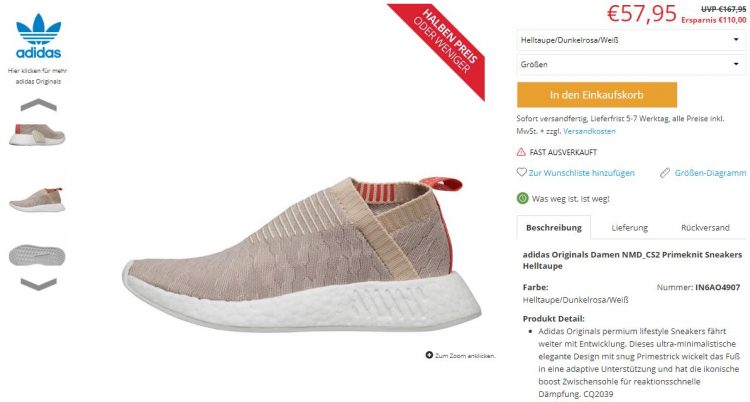Click the green clock icon
Image resolution: width=750 pixels, height=402 pixels.
coord(522,198)
